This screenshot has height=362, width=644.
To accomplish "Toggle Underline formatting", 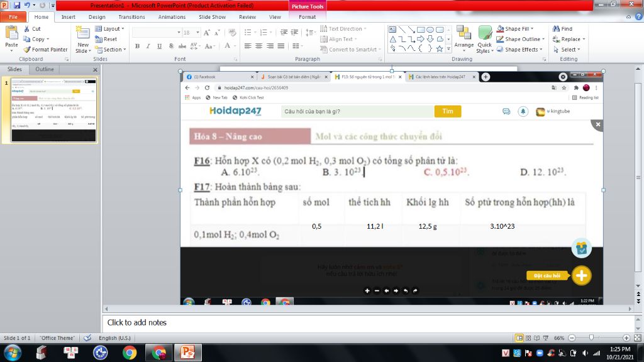I will 159,46.
